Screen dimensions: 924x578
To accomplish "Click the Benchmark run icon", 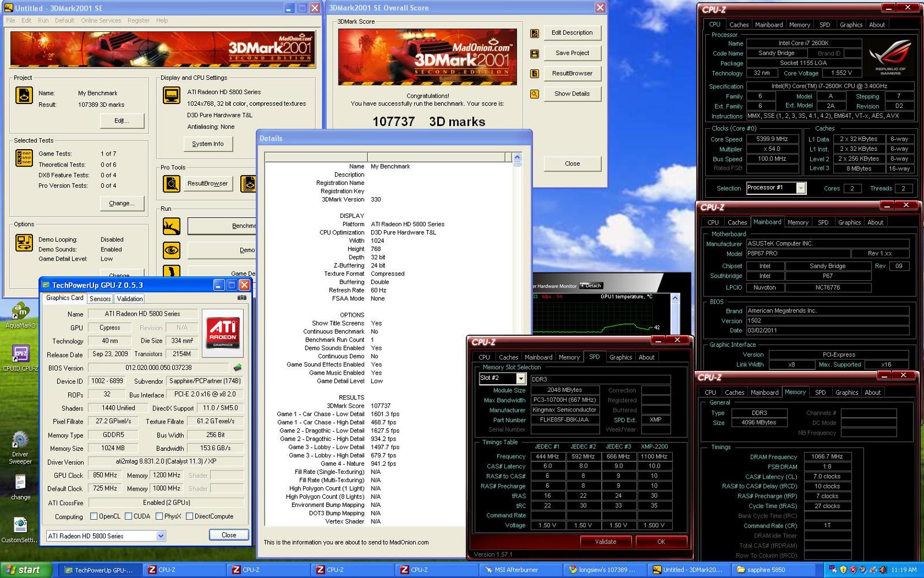I will 172,226.
